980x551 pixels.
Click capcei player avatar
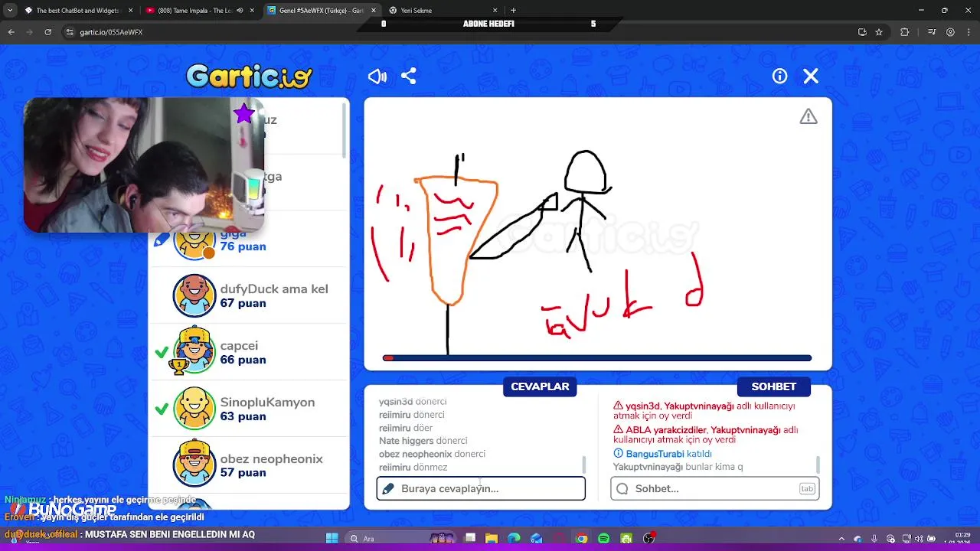(x=194, y=352)
